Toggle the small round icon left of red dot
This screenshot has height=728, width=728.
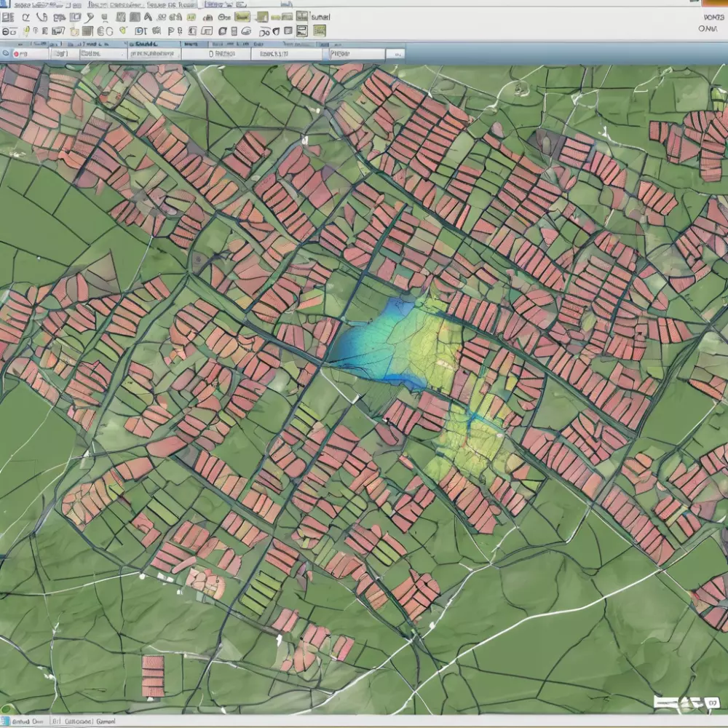pos(7,54)
